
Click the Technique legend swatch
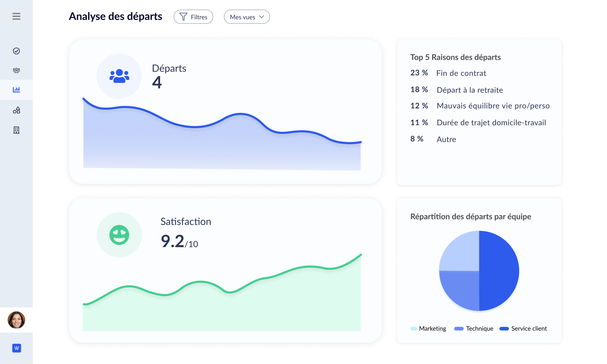click(459, 329)
